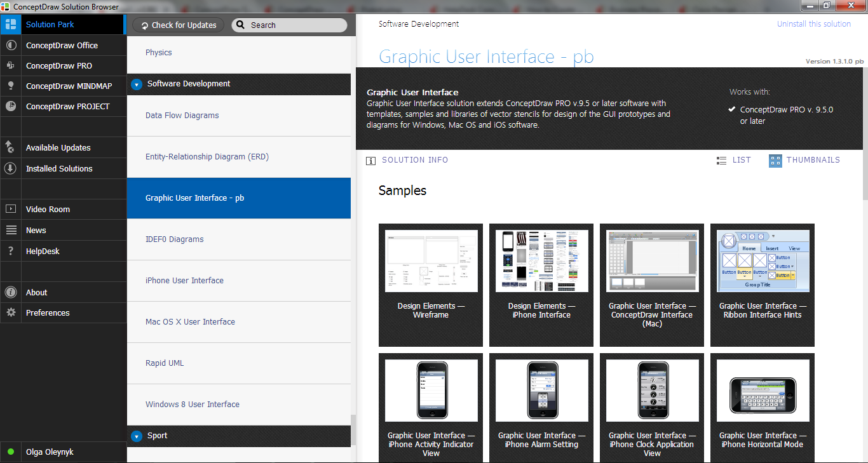Screen dimensions: 868x463
Task: Open News menu entry
Action: (x=62, y=230)
